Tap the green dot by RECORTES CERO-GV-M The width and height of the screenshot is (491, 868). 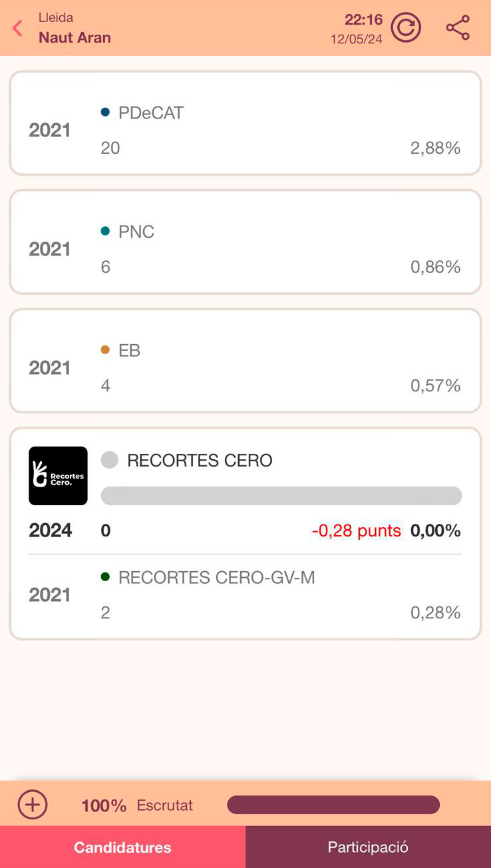[105, 576]
